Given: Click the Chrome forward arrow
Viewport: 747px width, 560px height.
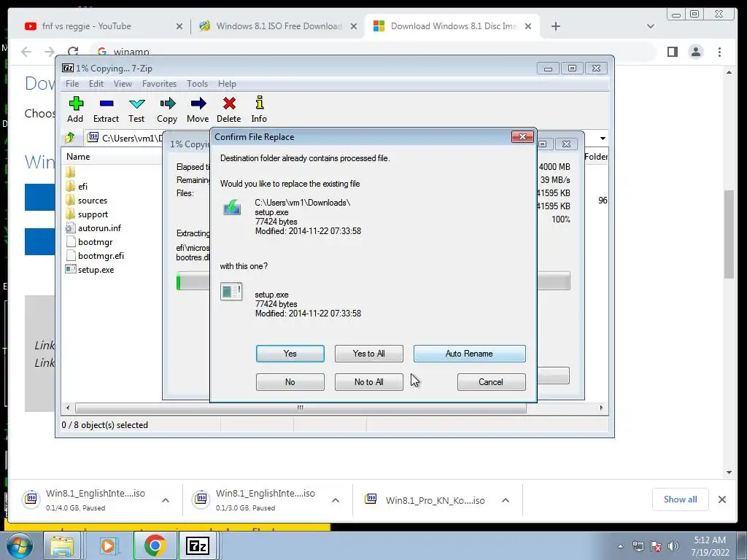Looking at the screenshot, I should 50,52.
